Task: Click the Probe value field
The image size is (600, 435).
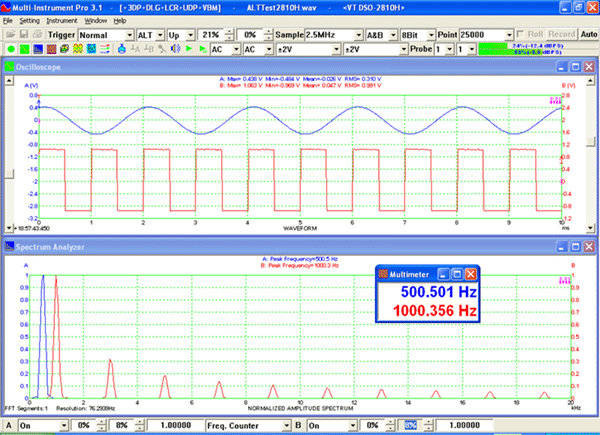Action: 438,48
